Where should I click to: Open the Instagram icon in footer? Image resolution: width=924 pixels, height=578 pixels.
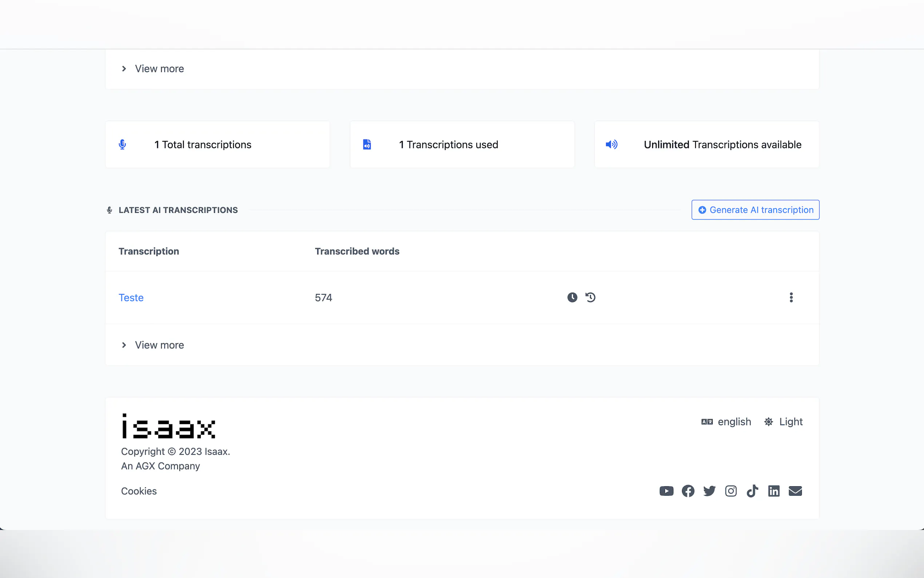(731, 491)
